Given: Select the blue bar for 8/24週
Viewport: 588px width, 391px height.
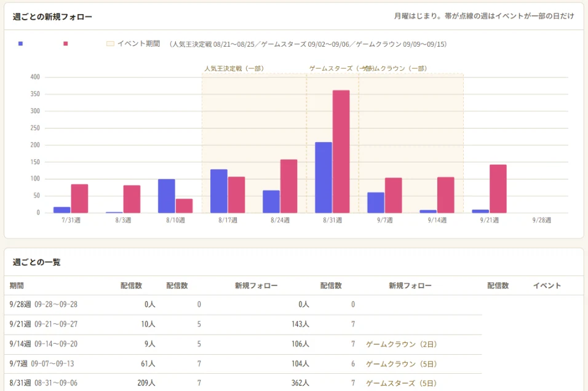Looking at the screenshot, I should [x=271, y=202].
